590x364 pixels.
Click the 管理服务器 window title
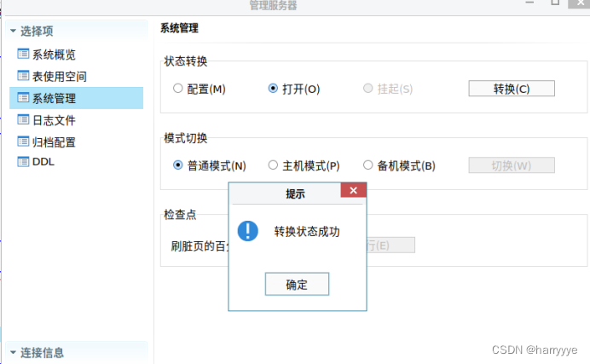point(273,5)
